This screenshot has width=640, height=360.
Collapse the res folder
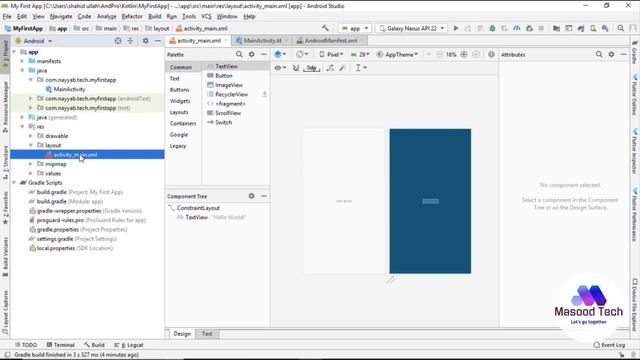(22, 127)
